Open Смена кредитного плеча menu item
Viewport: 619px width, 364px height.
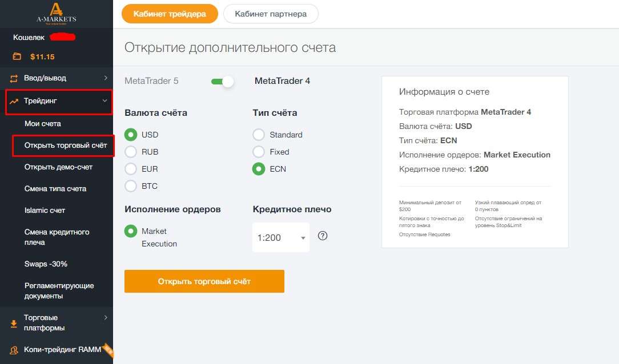(x=57, y=237)
